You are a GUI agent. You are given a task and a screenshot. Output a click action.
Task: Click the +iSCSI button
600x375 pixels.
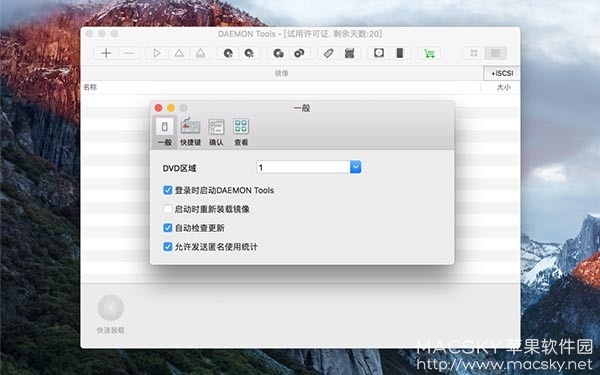[502, 73]
